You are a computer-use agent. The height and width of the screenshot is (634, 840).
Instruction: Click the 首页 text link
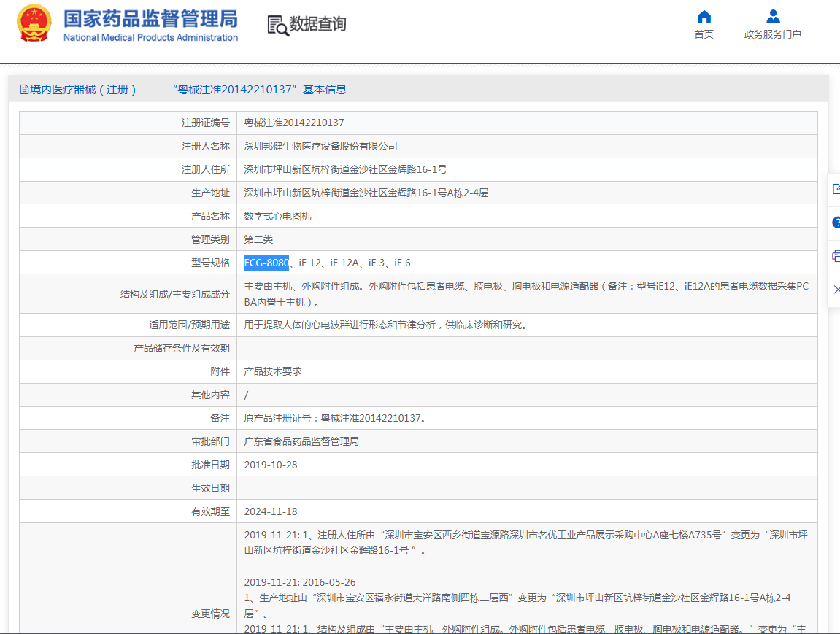point(704,34)
